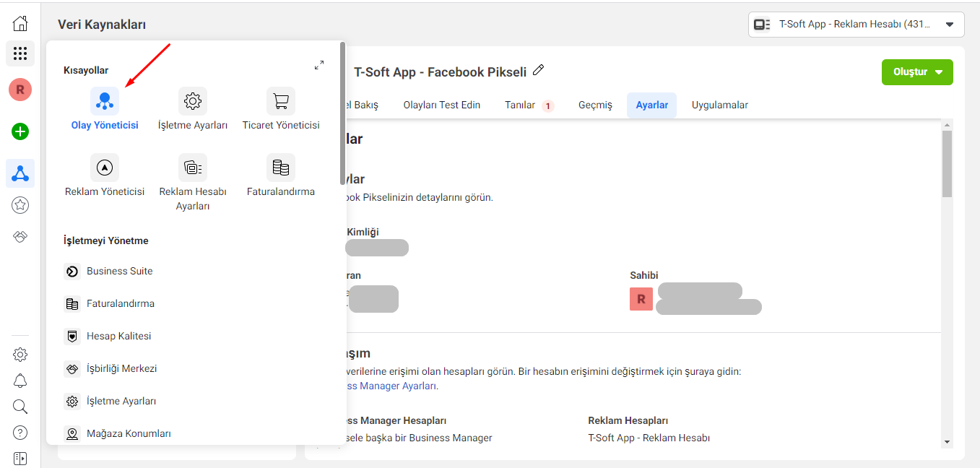Select the Events Manager triangle icon in sidebar
980x468 pixels.
tap(20, 173)
